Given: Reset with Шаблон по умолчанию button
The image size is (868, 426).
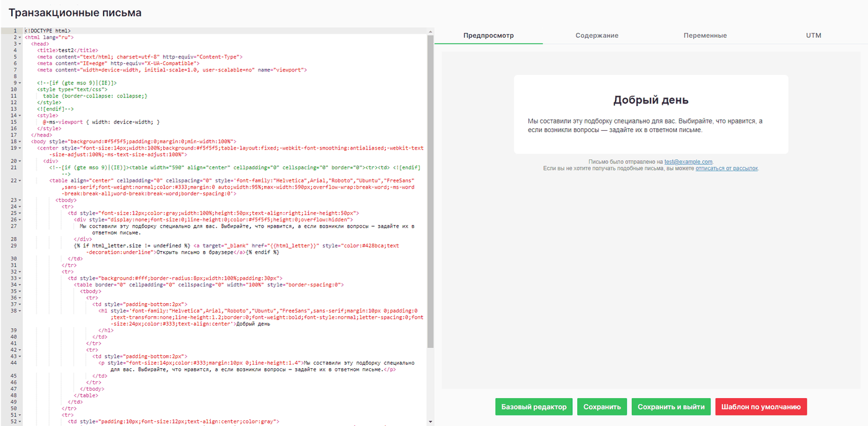Looking at the screenshot, I should pos(761,407).
